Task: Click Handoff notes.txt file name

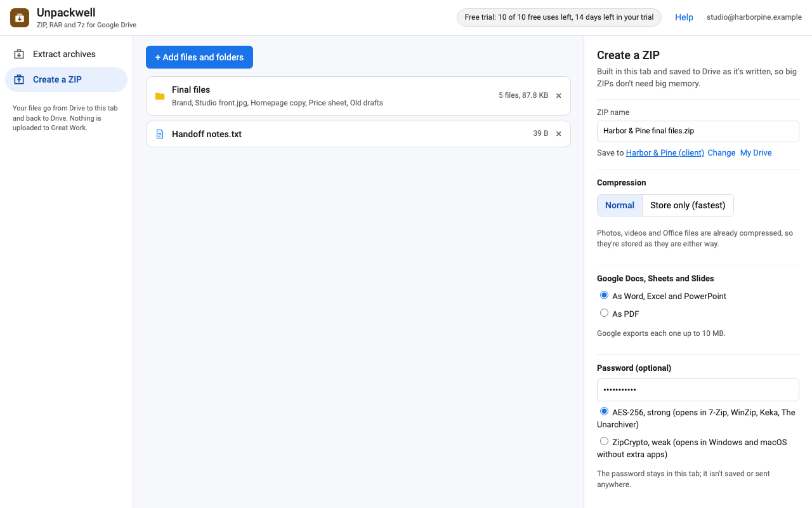Action: [207, 134]
